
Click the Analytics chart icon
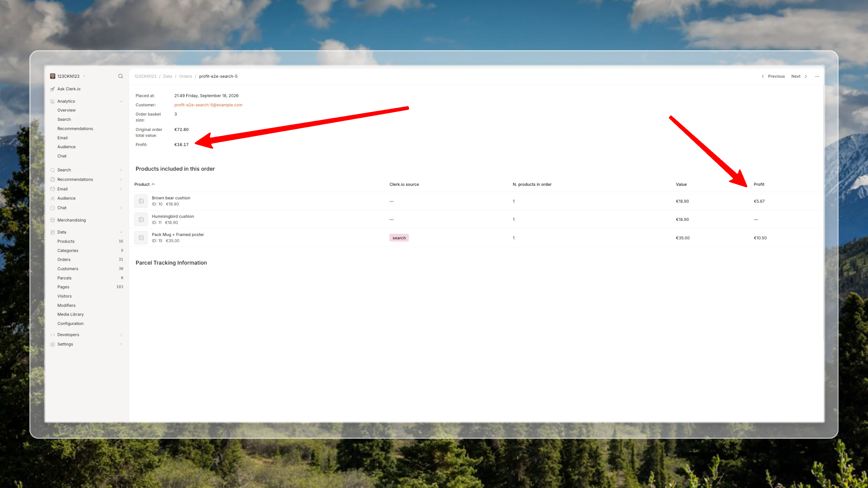click(x=52, y=102)
